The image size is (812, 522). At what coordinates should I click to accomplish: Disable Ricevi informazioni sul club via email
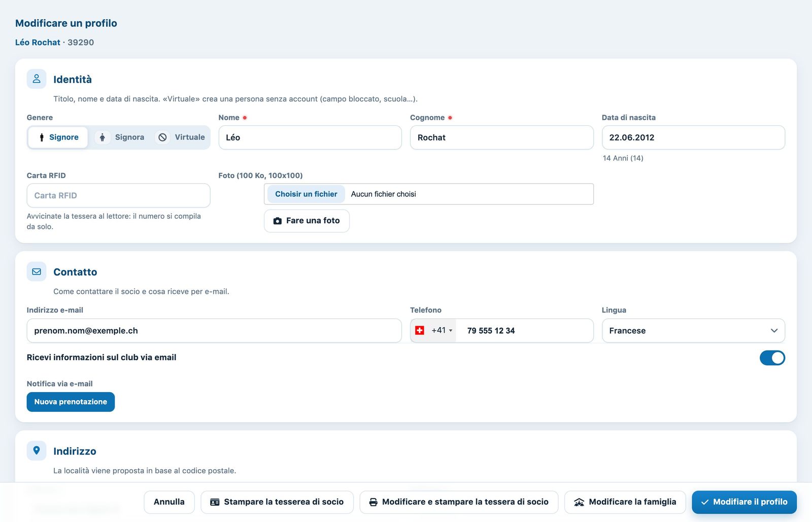tap(772, 358)
